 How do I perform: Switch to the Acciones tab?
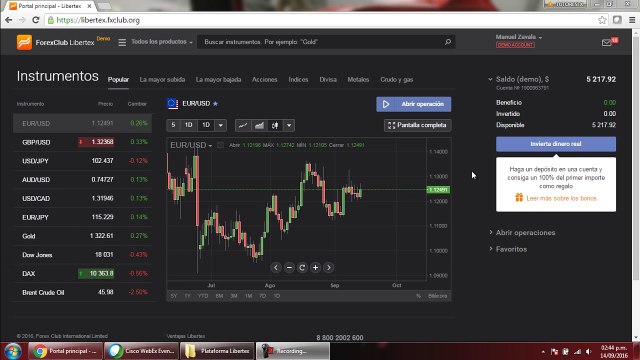(x=264, y=80)
